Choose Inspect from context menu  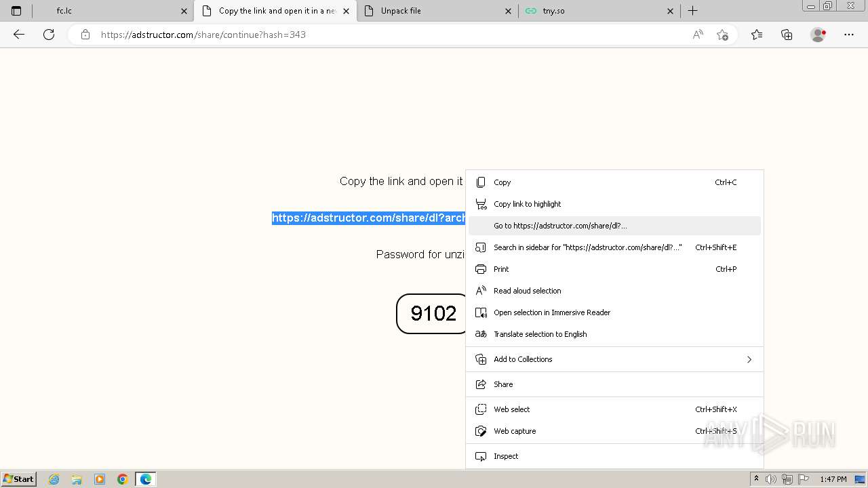pos(614,456)
